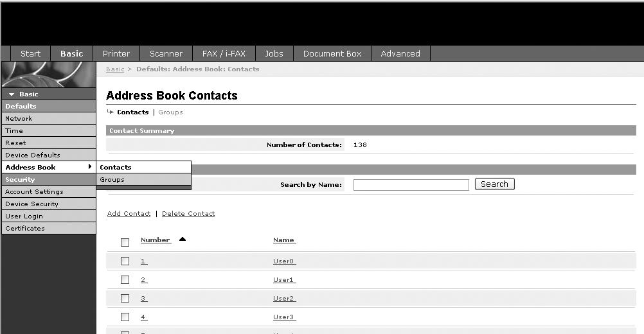The height and width of the screenshot is (334, 644).
Task: Open the Jobs tab
Action: point(274,54)
